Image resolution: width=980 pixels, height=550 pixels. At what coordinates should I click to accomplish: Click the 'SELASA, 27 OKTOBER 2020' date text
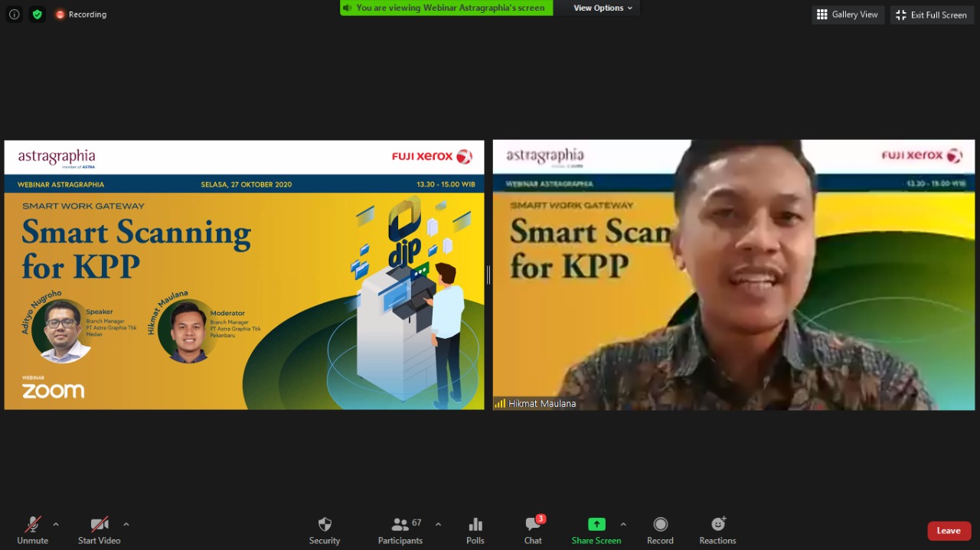tap(247, 184)
